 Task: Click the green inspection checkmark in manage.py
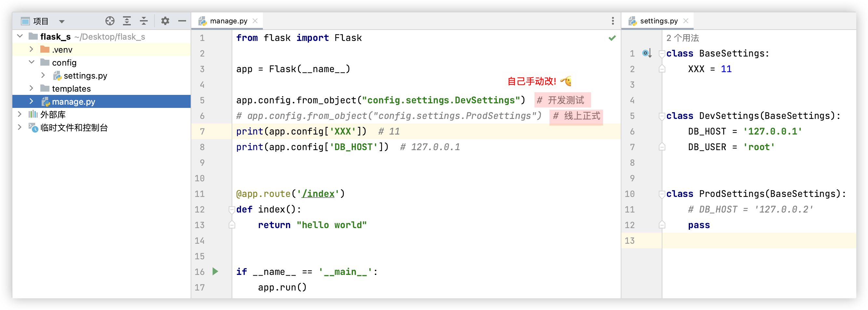(612, 38)
